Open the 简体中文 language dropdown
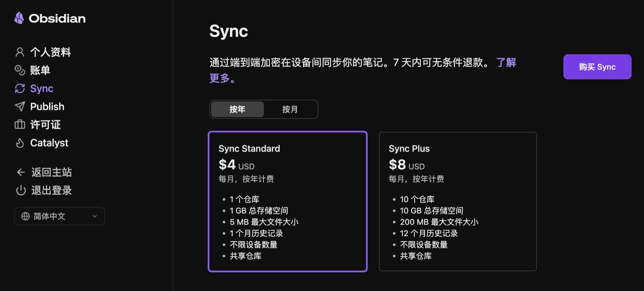Viewport: 644px width, 291px height. 59,216
